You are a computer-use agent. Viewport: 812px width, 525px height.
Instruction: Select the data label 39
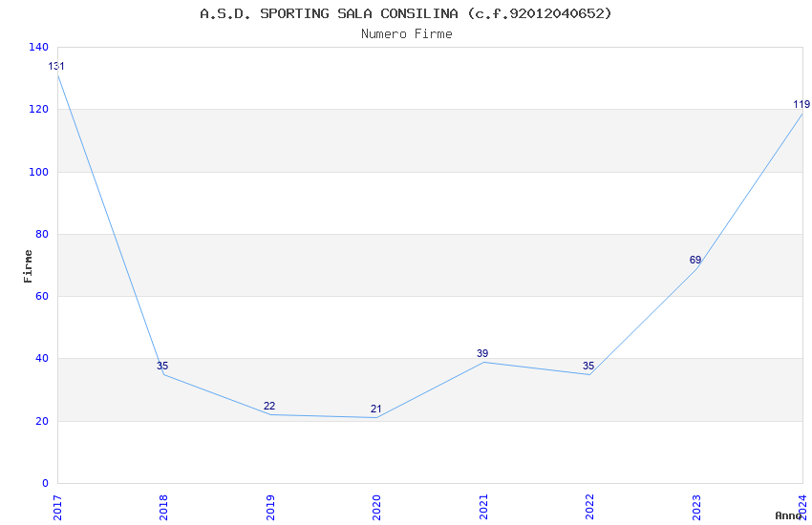[482, 353]
